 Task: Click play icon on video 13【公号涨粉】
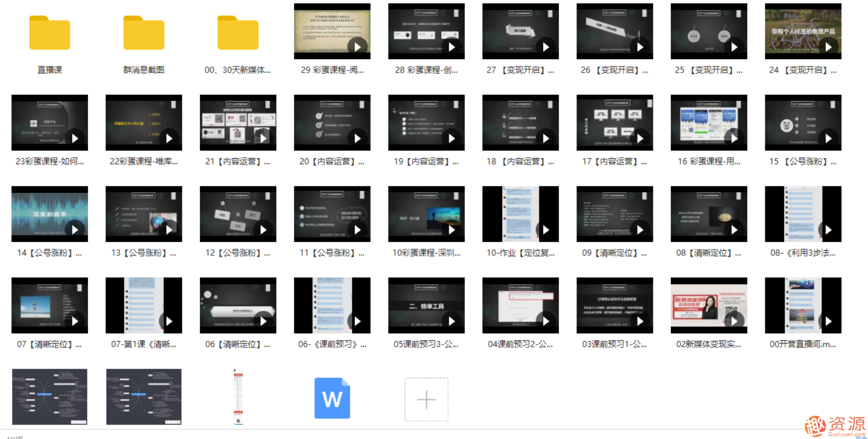tap(169, 230)
